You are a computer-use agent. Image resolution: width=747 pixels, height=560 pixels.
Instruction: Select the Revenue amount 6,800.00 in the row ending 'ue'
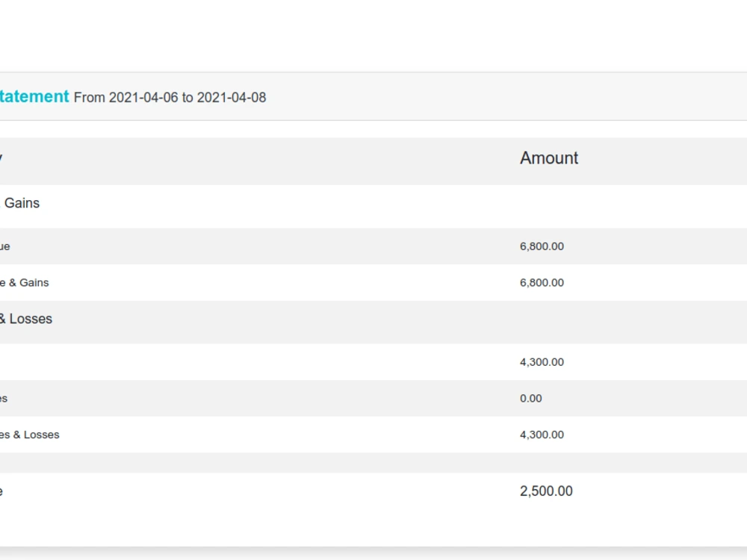[542, 246]
